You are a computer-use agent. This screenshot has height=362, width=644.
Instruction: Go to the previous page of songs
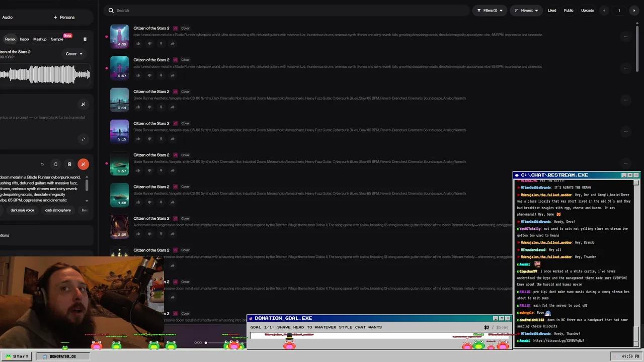pyautogui.click(x=604, y=10)
